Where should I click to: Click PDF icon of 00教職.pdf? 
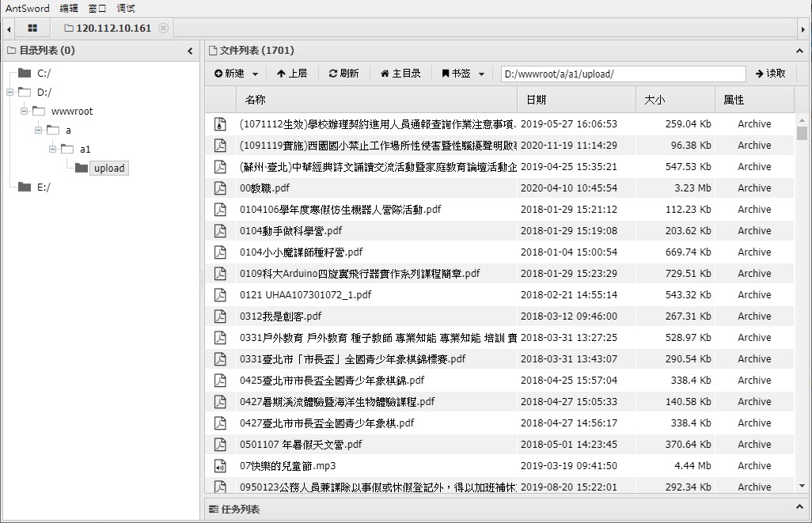click(220, 188)
